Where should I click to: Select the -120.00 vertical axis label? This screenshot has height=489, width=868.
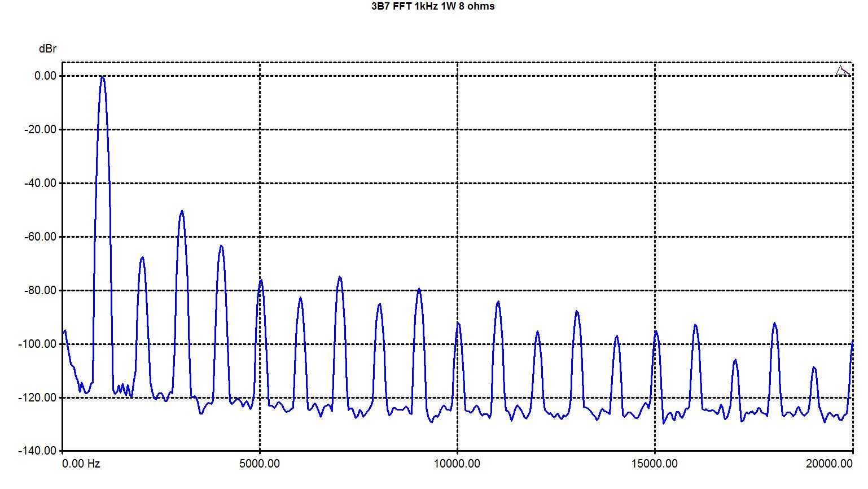coord(37,398)
